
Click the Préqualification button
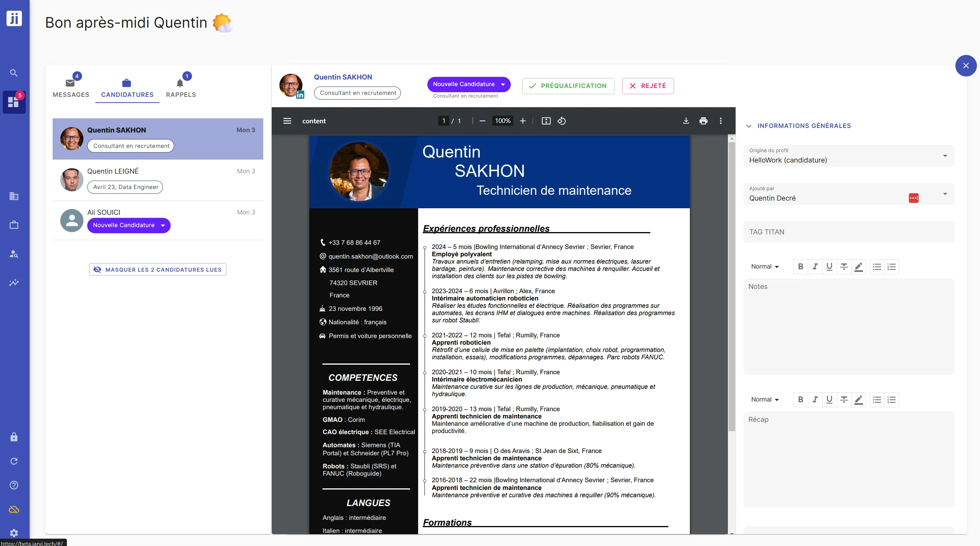click(568, 86)
